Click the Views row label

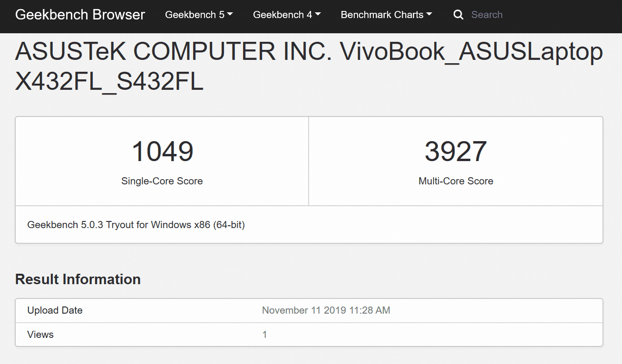pyautogui.click(x=40, y=335)
